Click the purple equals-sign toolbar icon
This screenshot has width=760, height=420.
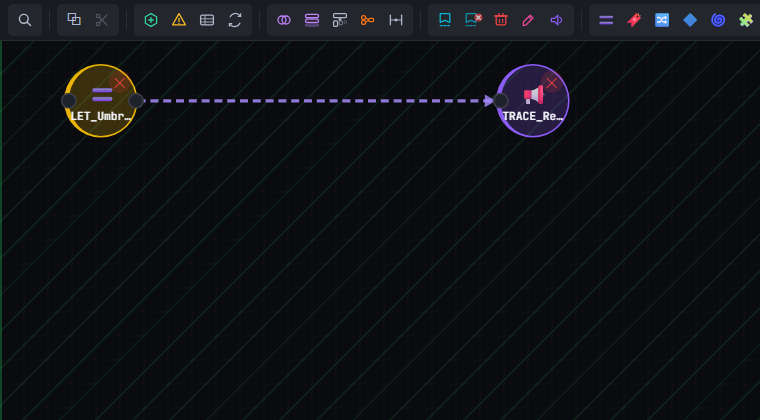coord(606,20)
